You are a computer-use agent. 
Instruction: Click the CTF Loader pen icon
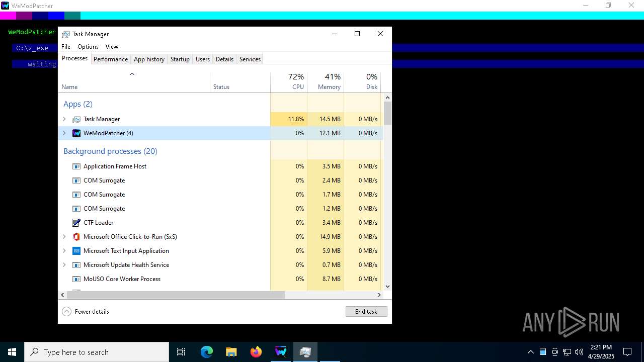(x=76, y=223)
